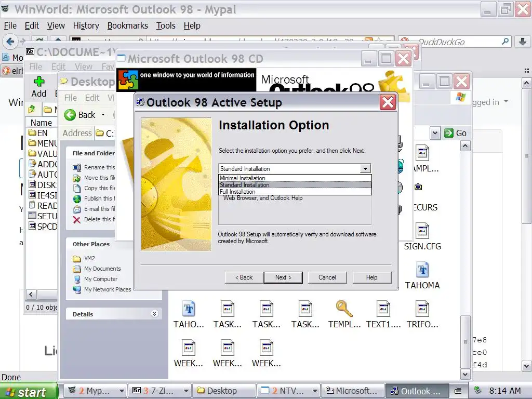
Task: Click Rename this file task link
Action: coord(94,167)
